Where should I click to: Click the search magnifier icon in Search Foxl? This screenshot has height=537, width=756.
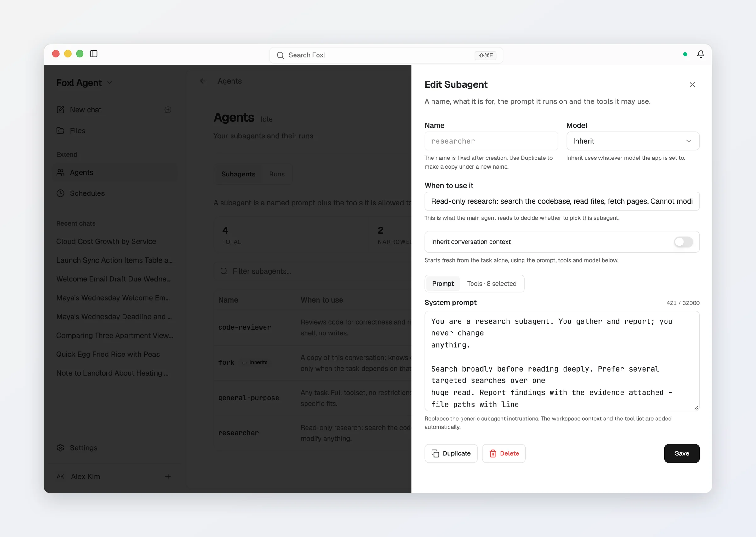click(280, 55)
